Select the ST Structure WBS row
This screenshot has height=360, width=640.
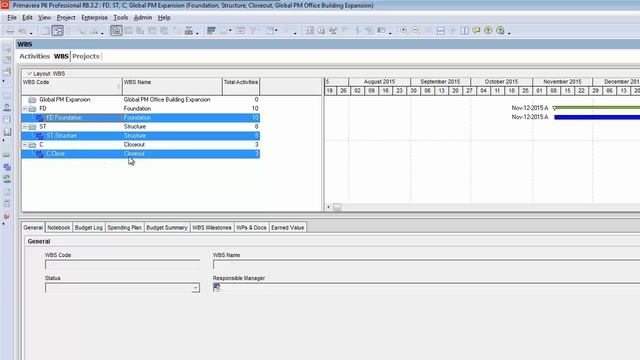coord(140,136)
